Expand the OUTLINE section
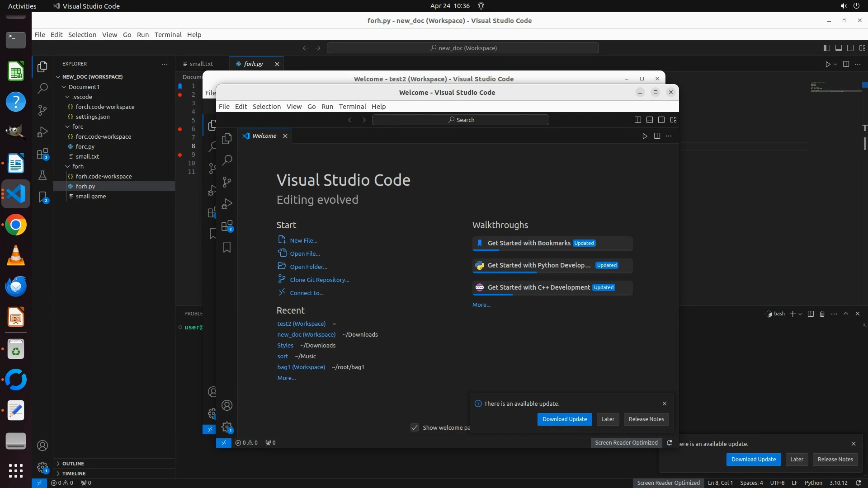 (x=73, y=464)
